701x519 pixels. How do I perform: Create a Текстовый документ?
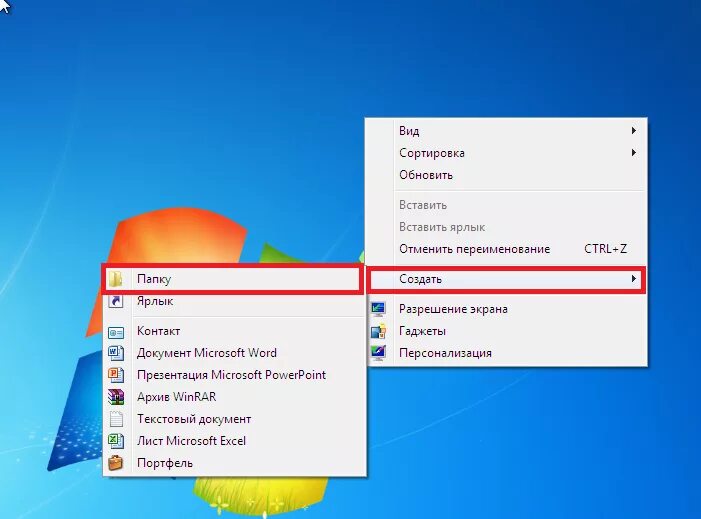(x=234, y=419)
